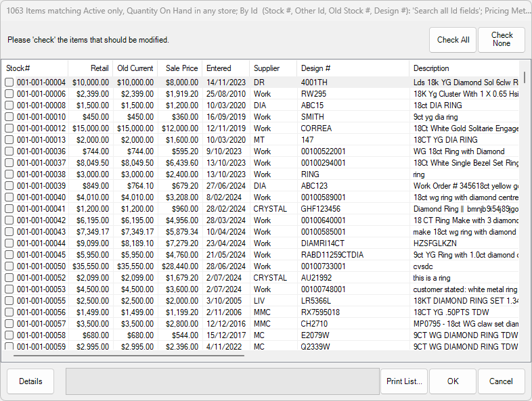The width and height of the screenshot is (532, 401).
Task: Check item 001-001-00010
Action: [9, 117]
